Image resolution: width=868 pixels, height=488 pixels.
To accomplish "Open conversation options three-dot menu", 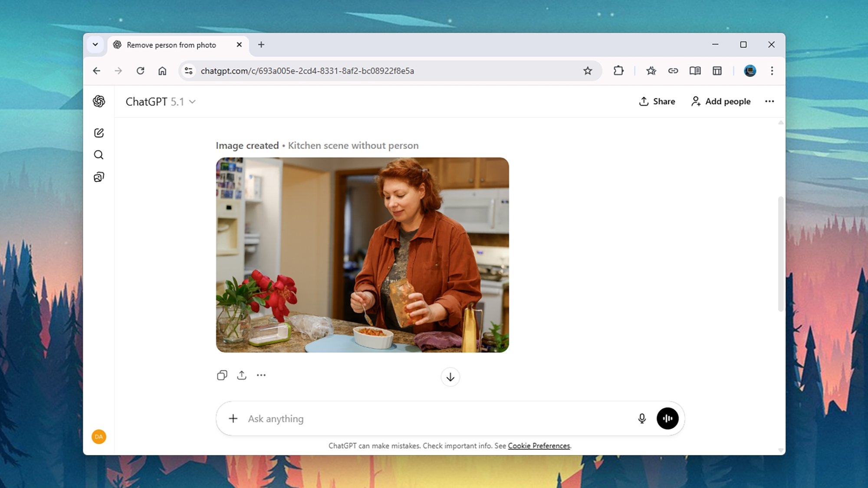I will click(769, 102).
